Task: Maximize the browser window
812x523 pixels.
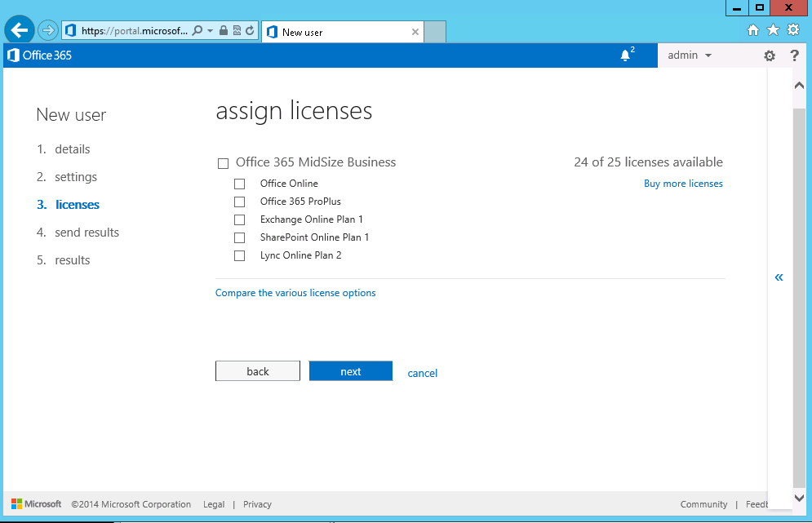Action: [759, 8]
